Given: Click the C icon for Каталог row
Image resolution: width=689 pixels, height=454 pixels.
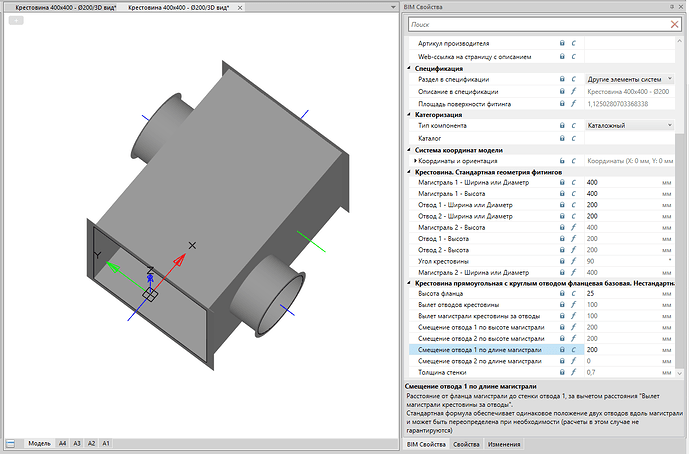Looking at the screenshot, I should pos(573,138).
